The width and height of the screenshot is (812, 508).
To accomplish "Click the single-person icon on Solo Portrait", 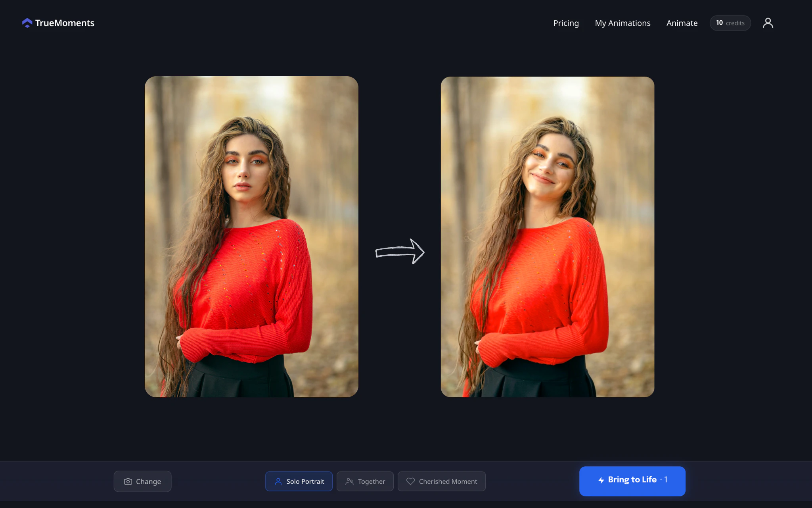I will [278, 481].
